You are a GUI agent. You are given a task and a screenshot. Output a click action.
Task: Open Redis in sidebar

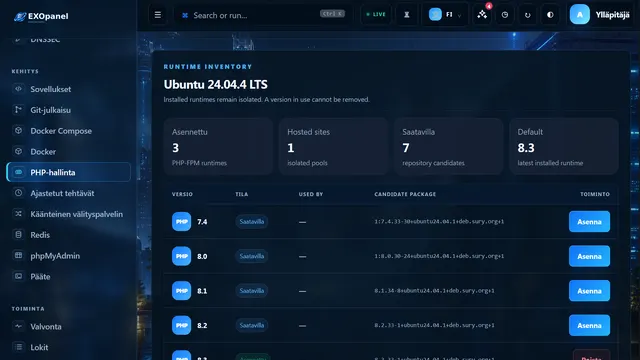pyautogui.click(x=69, y=235)
